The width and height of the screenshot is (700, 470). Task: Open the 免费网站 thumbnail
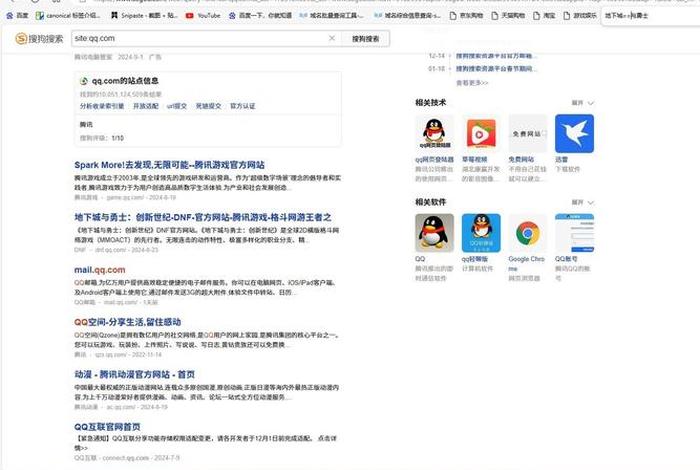coord(528,133)
